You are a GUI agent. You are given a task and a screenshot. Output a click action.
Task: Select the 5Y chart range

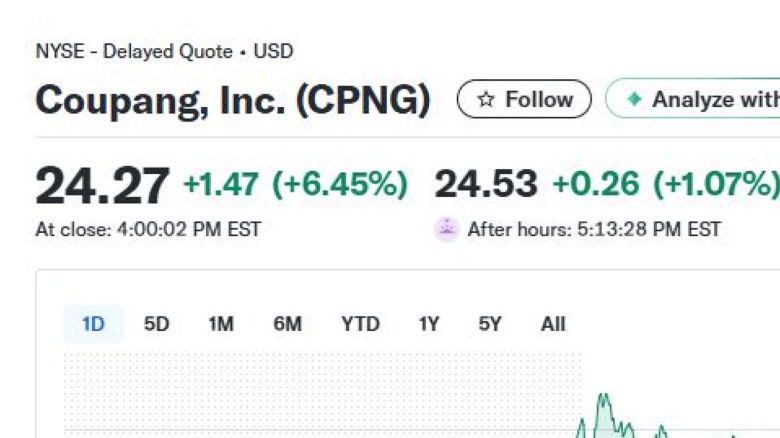490,324
